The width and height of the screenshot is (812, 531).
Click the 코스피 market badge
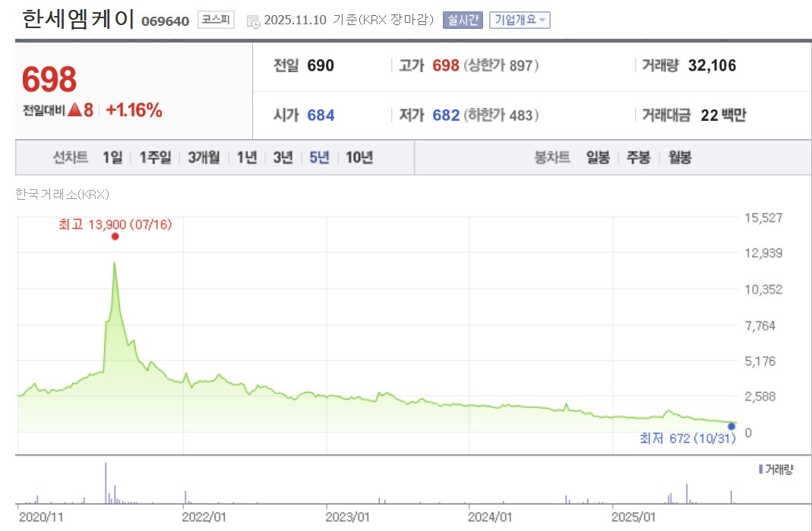coord(216,20)
